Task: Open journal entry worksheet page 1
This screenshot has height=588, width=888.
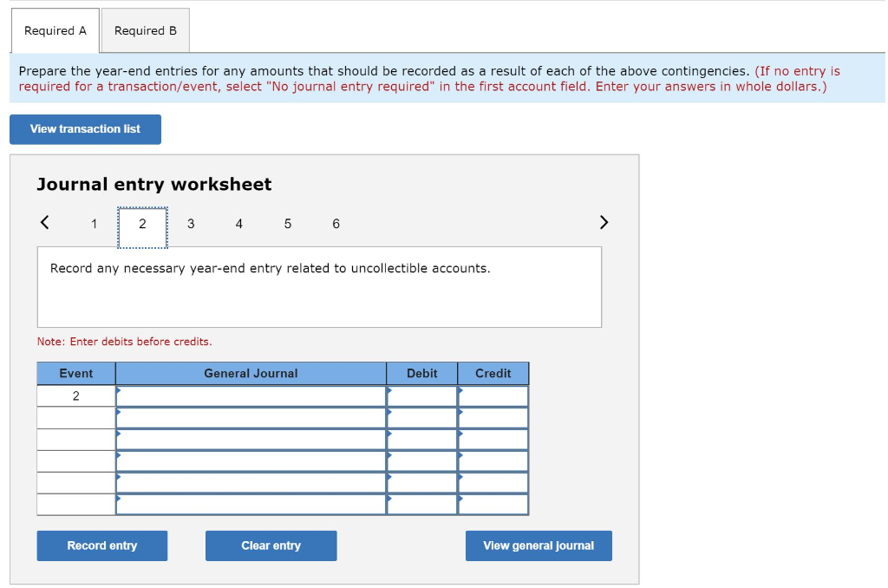Action: point(94,224)
